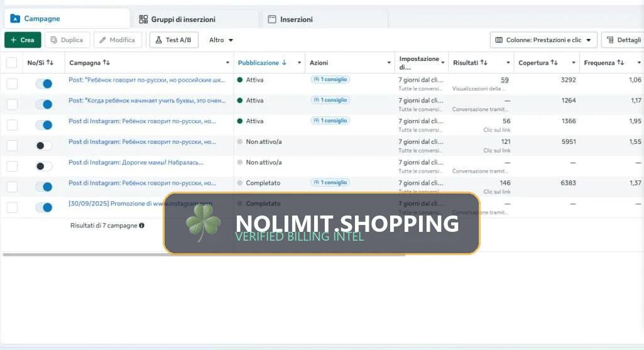Screen dimensions: 644x350
Task: Click '1 consiglio' badge in first row
Action: click(x=330, y=79)
